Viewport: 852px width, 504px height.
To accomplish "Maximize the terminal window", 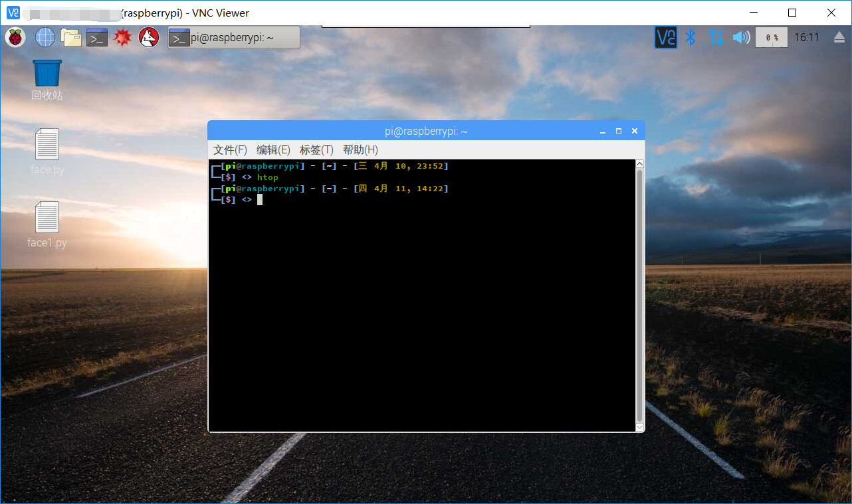I will click(x=619, y=131).
